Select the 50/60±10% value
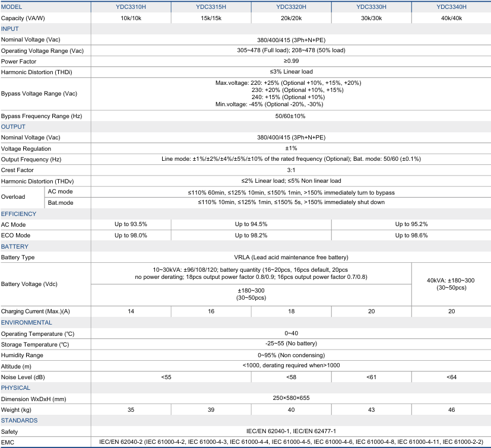 [290, 116]
